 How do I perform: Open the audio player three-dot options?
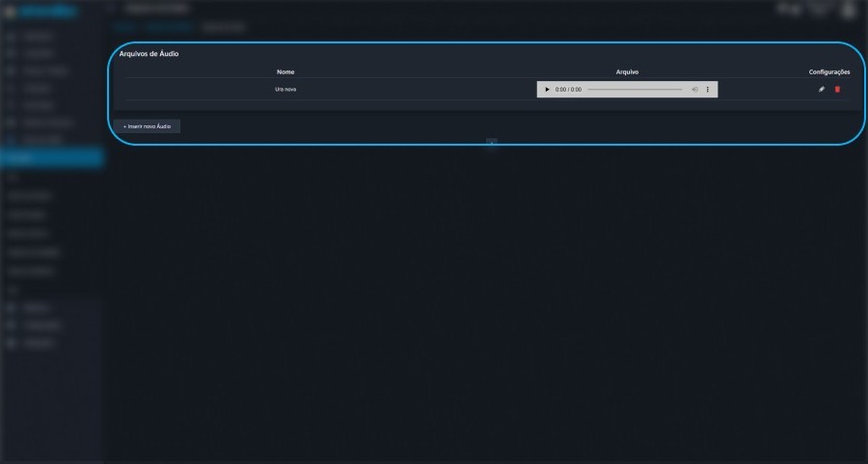tap(708, 89)
